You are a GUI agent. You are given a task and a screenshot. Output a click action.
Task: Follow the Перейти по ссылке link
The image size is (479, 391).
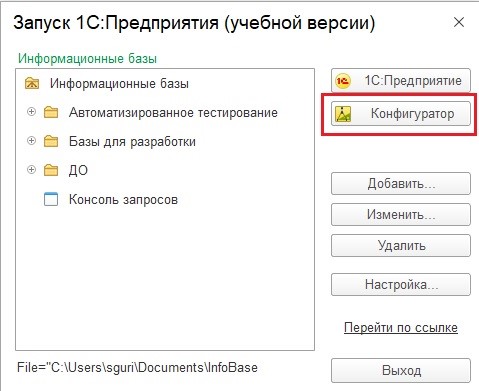coord(401,328)
